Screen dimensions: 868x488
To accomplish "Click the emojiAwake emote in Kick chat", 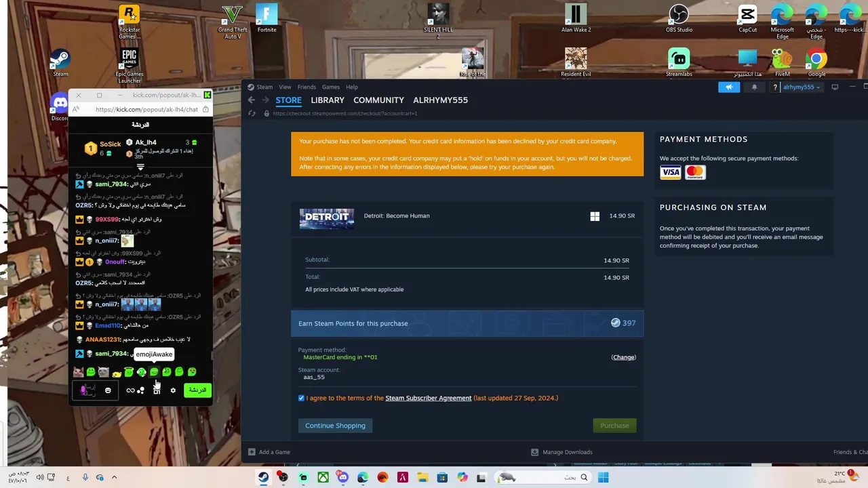I will pos(154,371).
